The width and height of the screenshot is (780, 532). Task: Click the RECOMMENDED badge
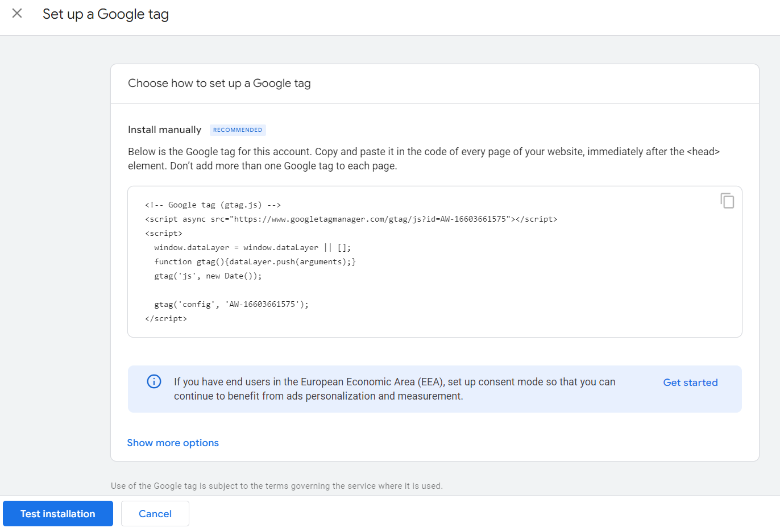238,130
